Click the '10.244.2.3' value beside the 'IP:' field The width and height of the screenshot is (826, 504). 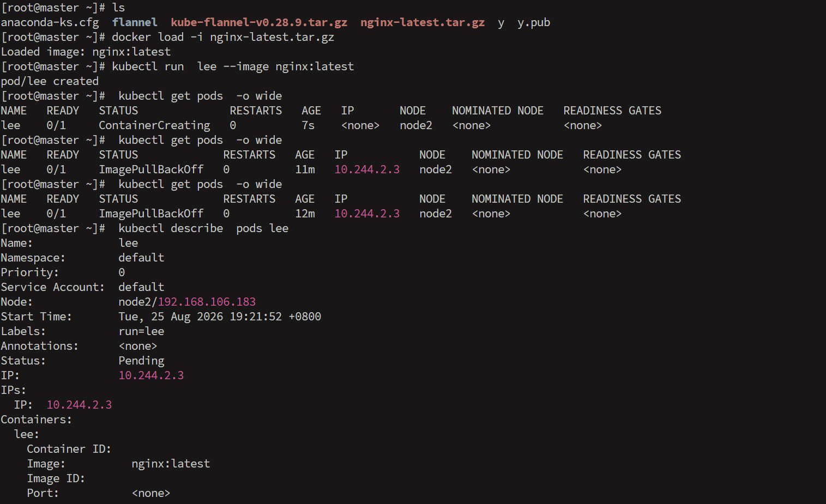(151, 375)
